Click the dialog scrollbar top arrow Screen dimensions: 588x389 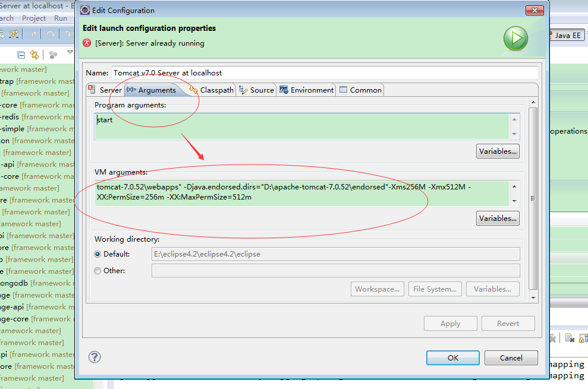(533, 102)
